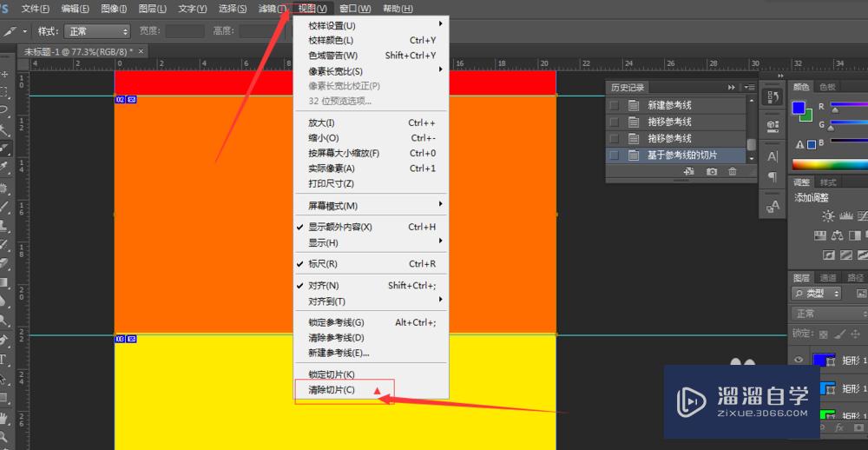Image resolution: width=868 pixels, height=450 pixels.
Task: Create a new snapshot with the camera icon
Action: pyautogui.click(x=712, y=172)
